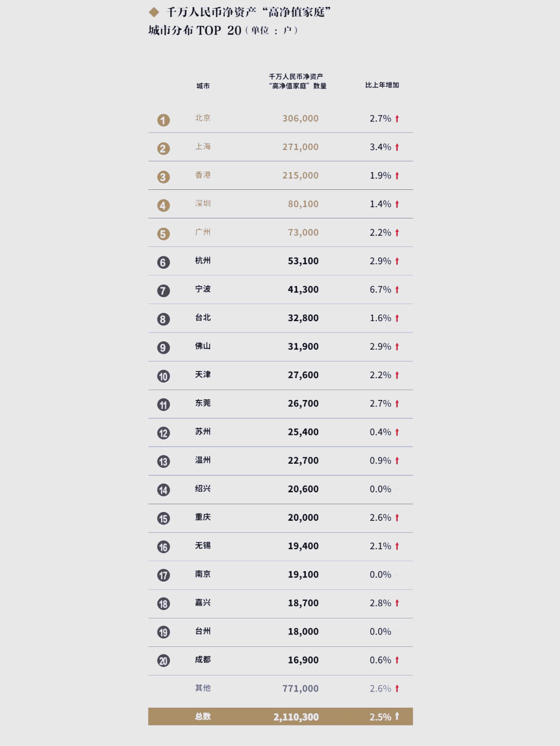Click the red arrow in the 上海 row
The image size is (560, 746).
[x=397, y=147]
